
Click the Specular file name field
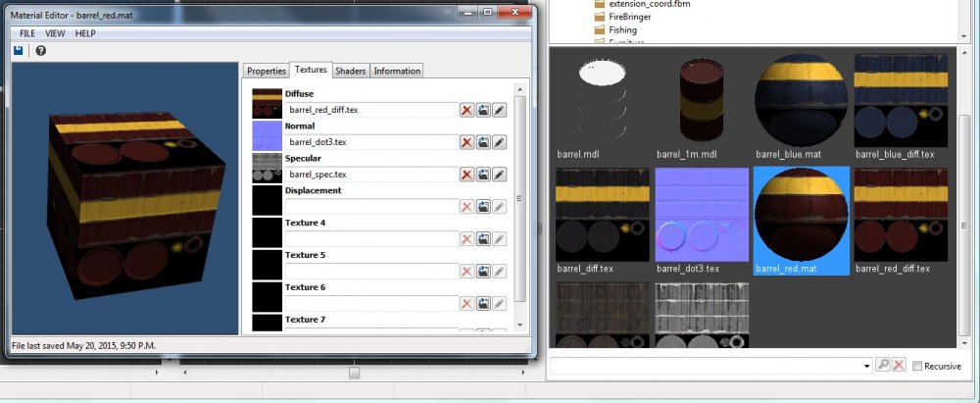(x=371, y=175)
